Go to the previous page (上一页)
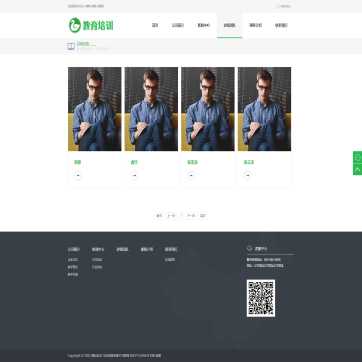Screen dimensions: 362x362 click(x=171, y=216)
